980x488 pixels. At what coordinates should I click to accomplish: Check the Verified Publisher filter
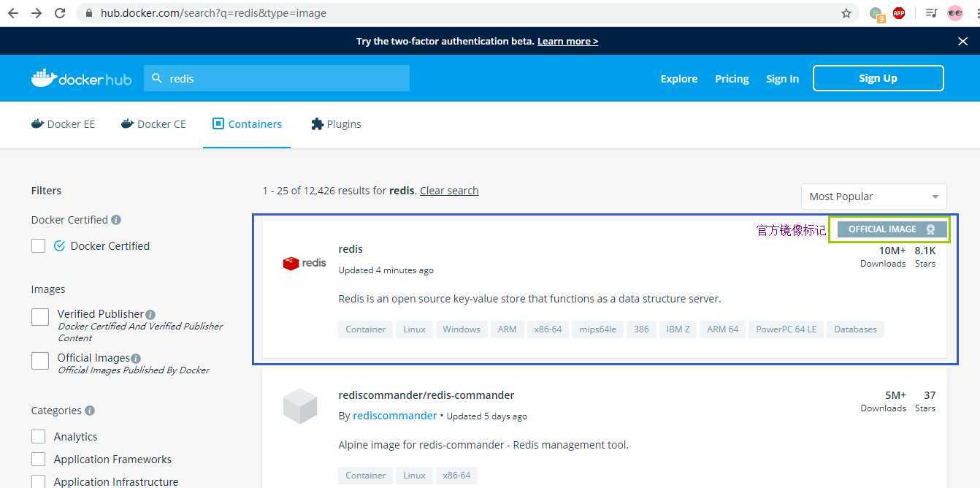pyautogui.click(x=40, y=317)
